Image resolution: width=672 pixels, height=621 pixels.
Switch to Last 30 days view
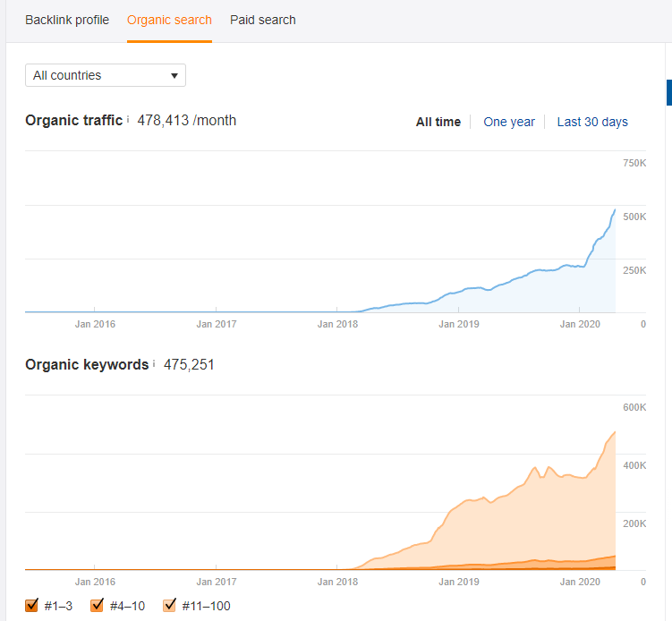tap(592, 122)
